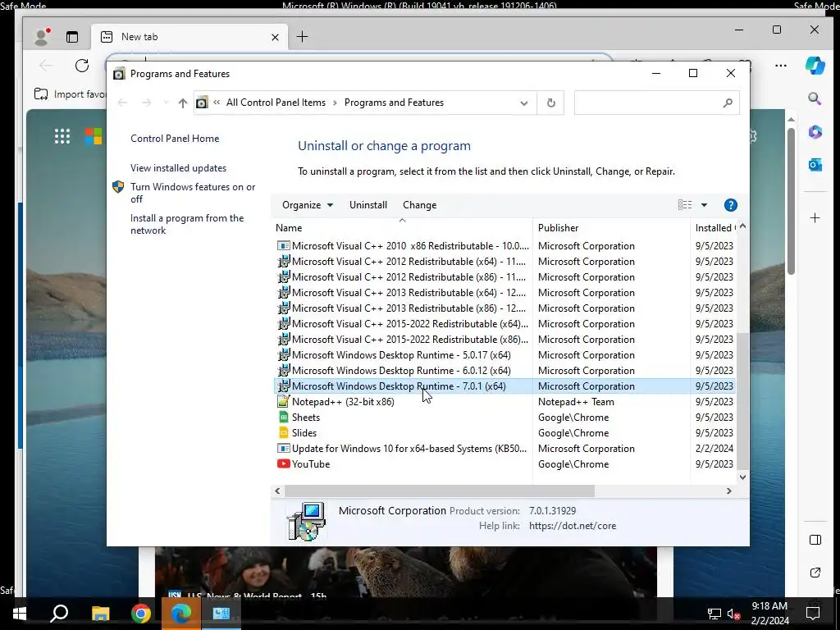Image resolution: width=840 pixels, height=630 pixels.
Task: Open external link icon in Edge sidebar
Action: pos(815,573)
